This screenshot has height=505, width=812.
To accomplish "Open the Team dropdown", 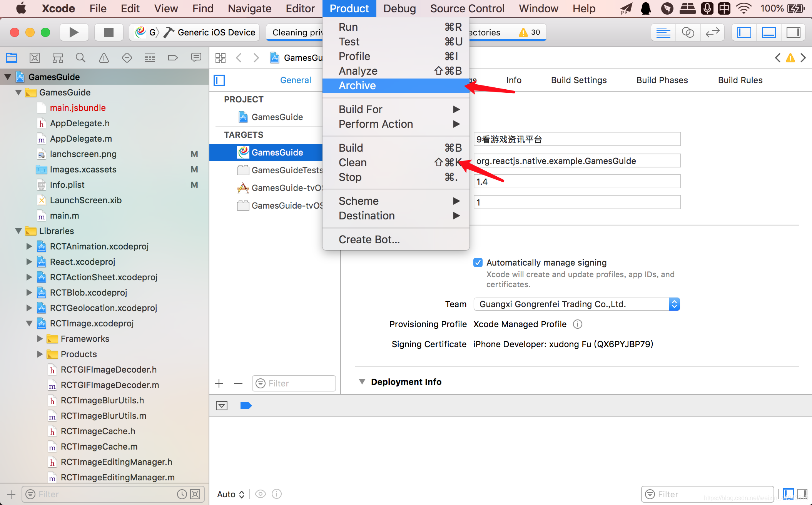I will point(577,304).
